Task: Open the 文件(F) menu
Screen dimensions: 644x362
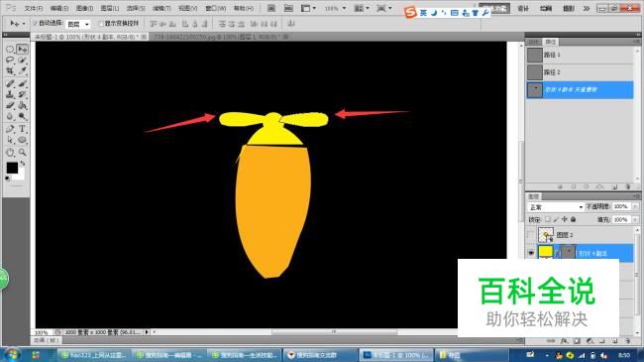Action: pyautogui.click(x=34, y=8)
